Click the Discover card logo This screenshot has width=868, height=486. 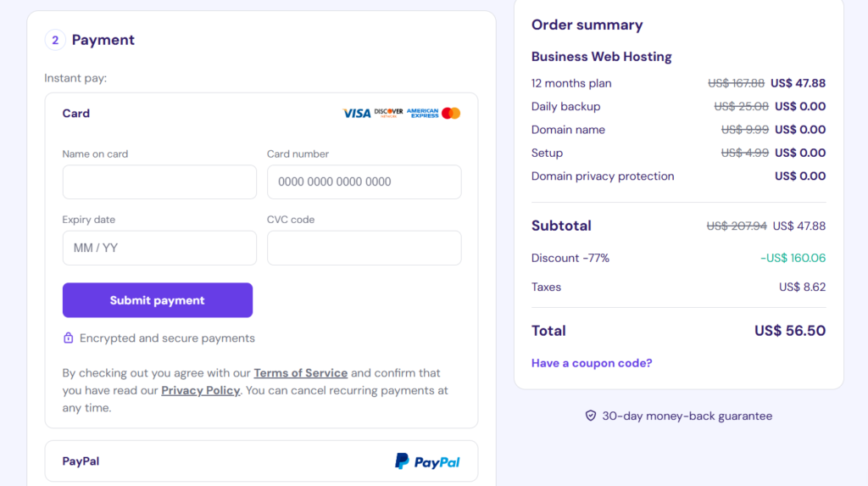388,113
